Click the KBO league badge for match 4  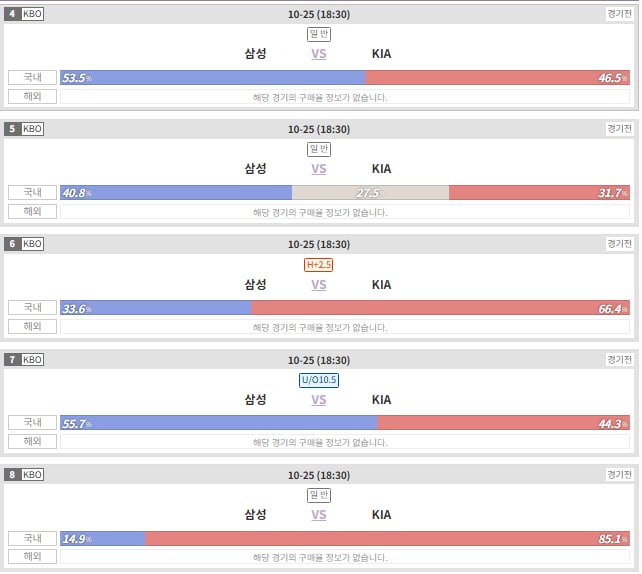click(x=32, y=14)
